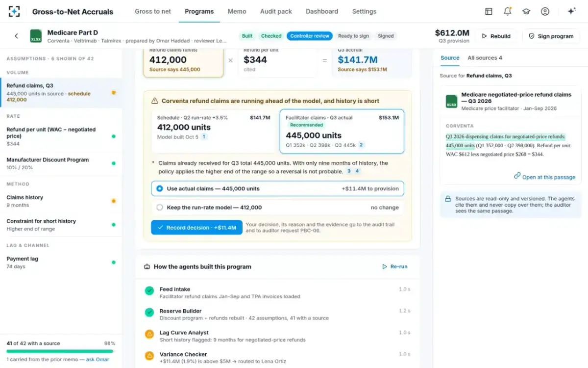Select the Claims history assumption
Screen dimensions: 588x368
[61, 201]
